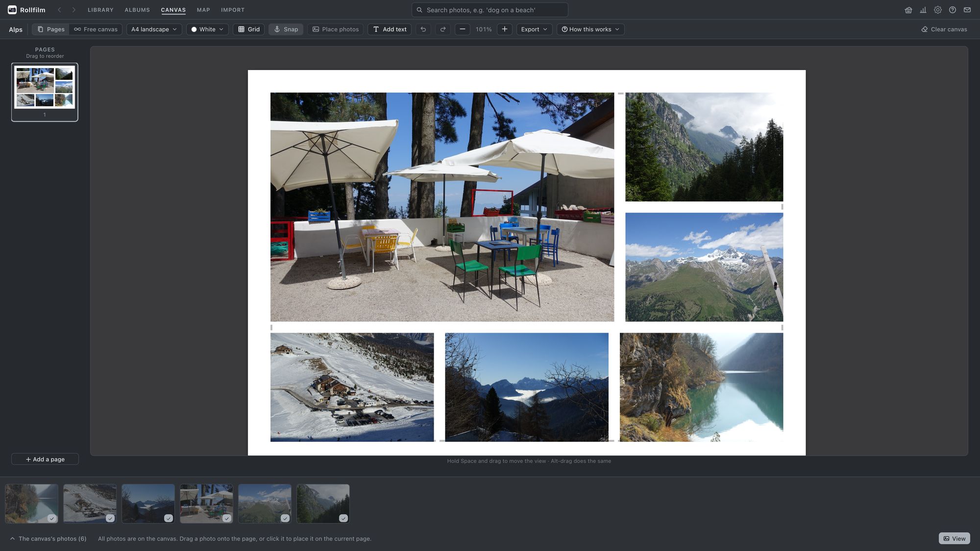The width and height of the screenshot is (980, 551).
Task: Click the white color swatch circle
Action: coord(194,29)
